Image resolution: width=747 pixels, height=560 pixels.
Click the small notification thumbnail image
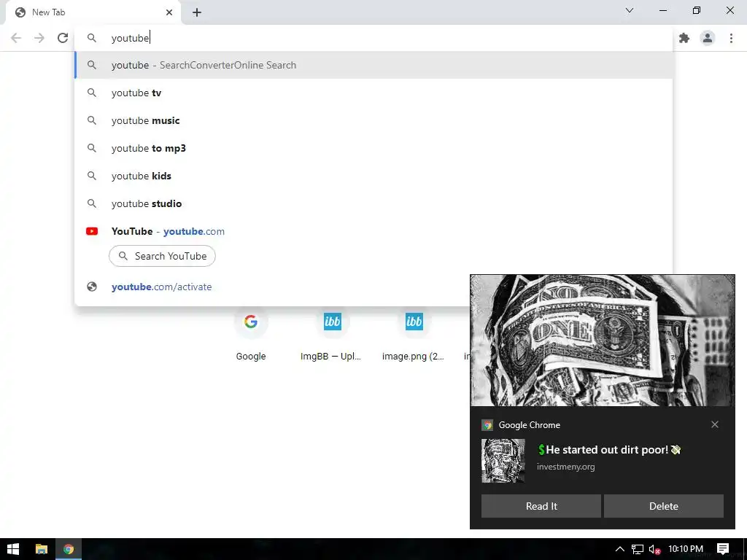coord(503,461)
